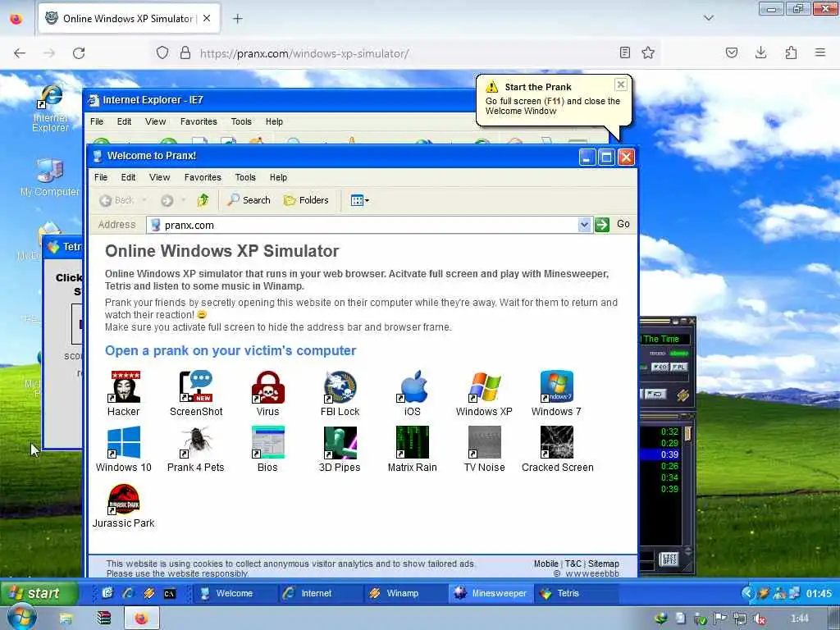Open the Cracked Screen prank
Screen dimensions: 840x630
point(557,442)
